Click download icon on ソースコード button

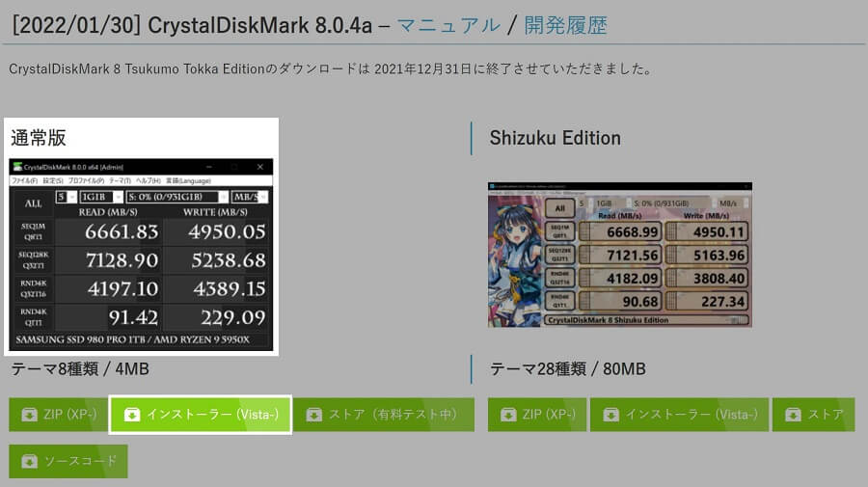(29, 461)
